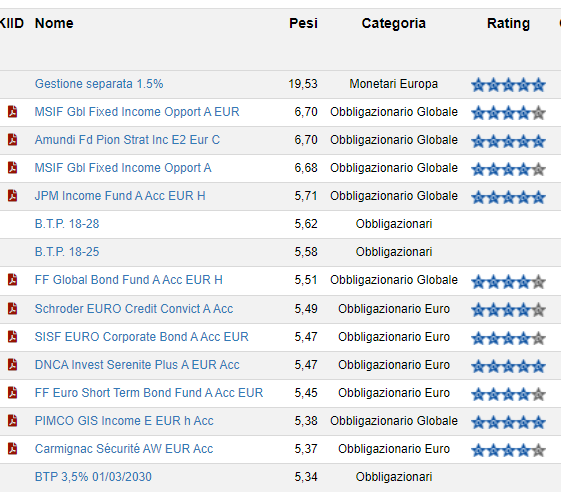Sort table by Rating column header
Image resolution: width=561 pixels, height=492 pixels.
tap(508, 23)
